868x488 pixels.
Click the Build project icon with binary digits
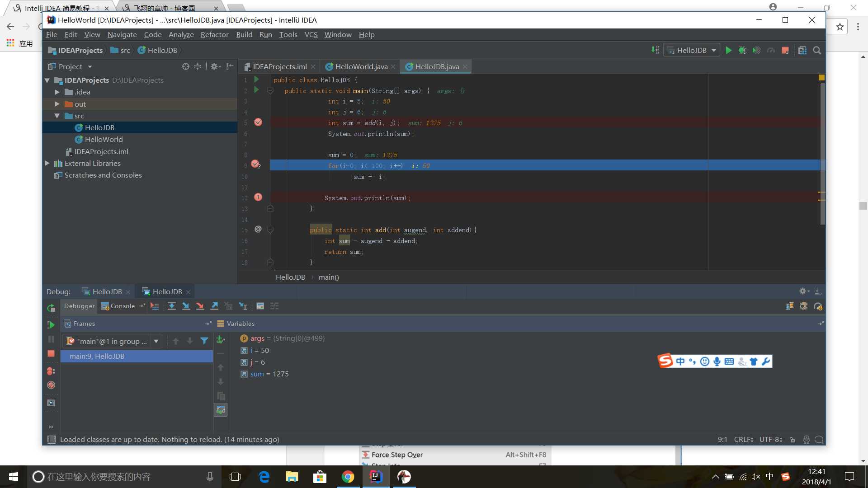[x=656, y=51]
